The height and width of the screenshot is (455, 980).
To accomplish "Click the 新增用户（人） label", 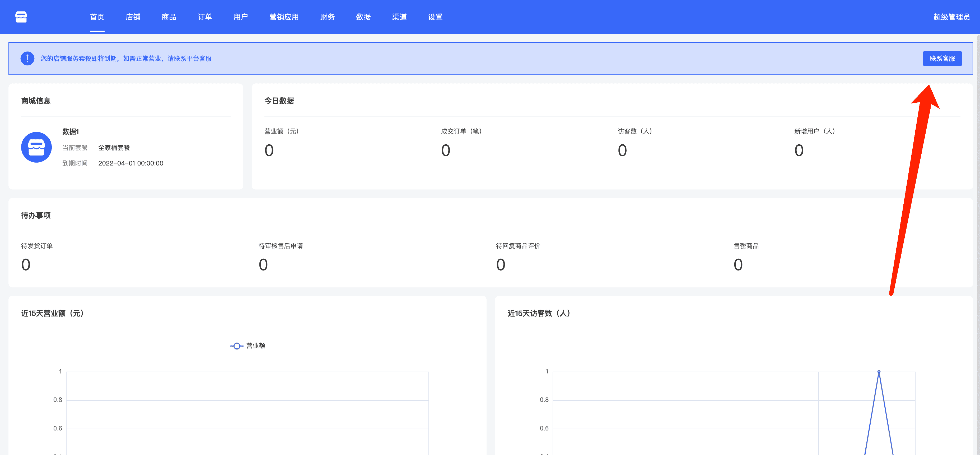I will click(x=815, y=131).
